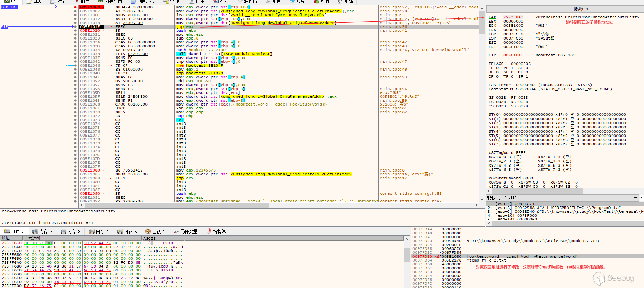Click the disassembly vertical scrollbar up arrow
644x288 pixels.
pos(482,8)
